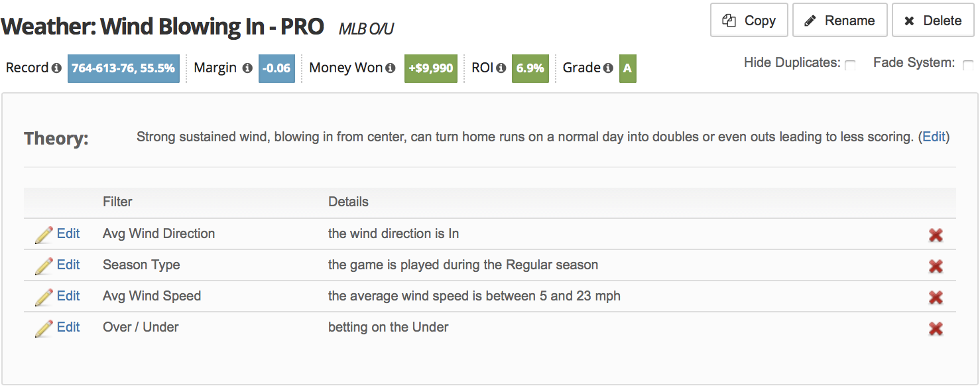Click the Money Won info icon
The image size is (980, 386).
[391, 68]
